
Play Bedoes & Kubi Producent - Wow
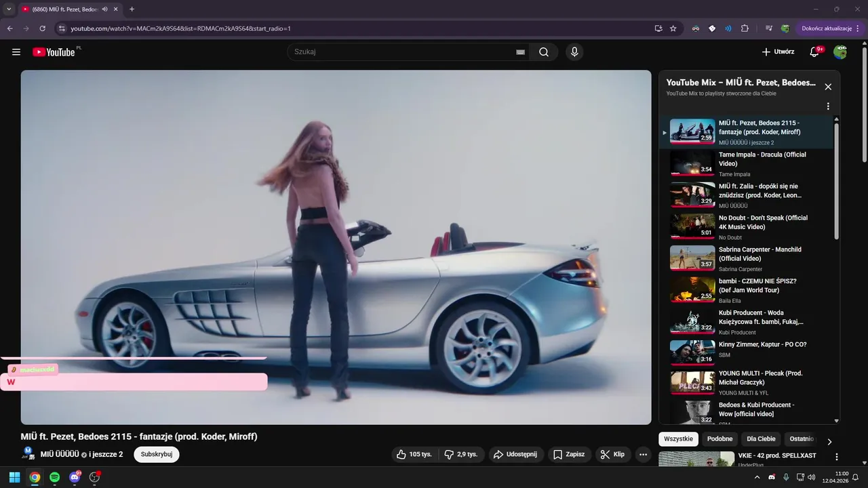[x=746, y=411]
